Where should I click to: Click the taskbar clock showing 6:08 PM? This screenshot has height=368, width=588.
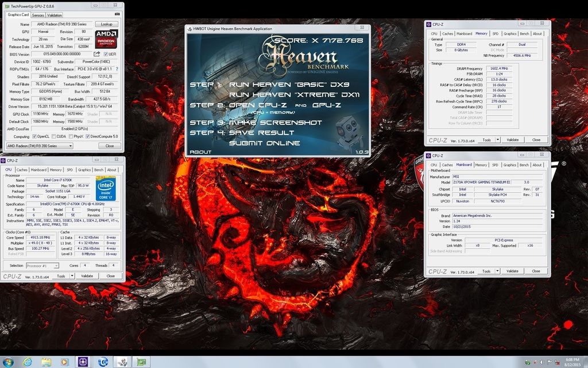pos(572,362)
